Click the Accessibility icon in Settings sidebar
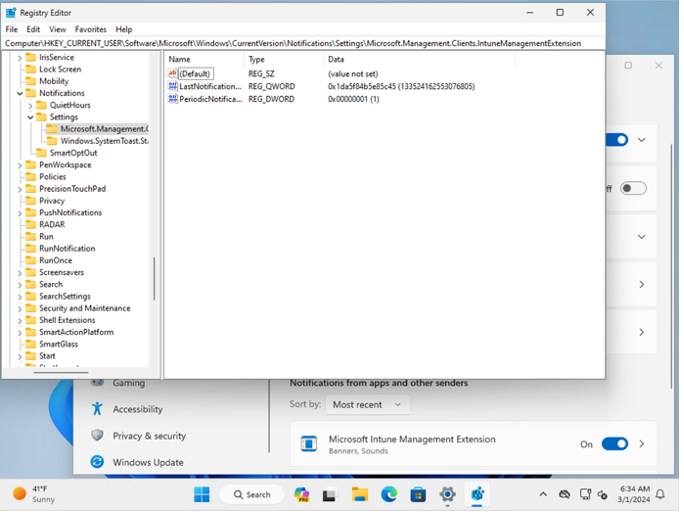684x516 pixels. [x=97, y=409]
